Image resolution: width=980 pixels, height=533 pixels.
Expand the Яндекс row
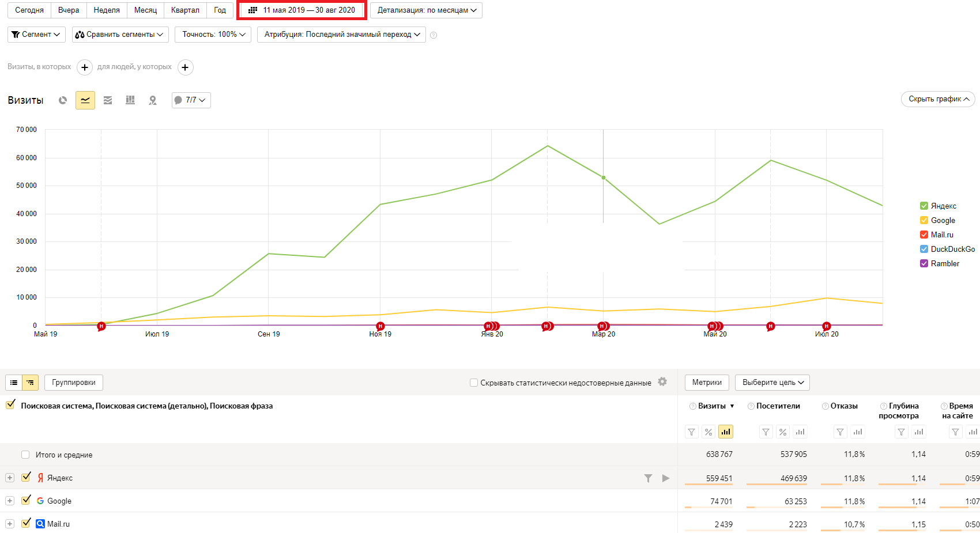pos(10,478)
